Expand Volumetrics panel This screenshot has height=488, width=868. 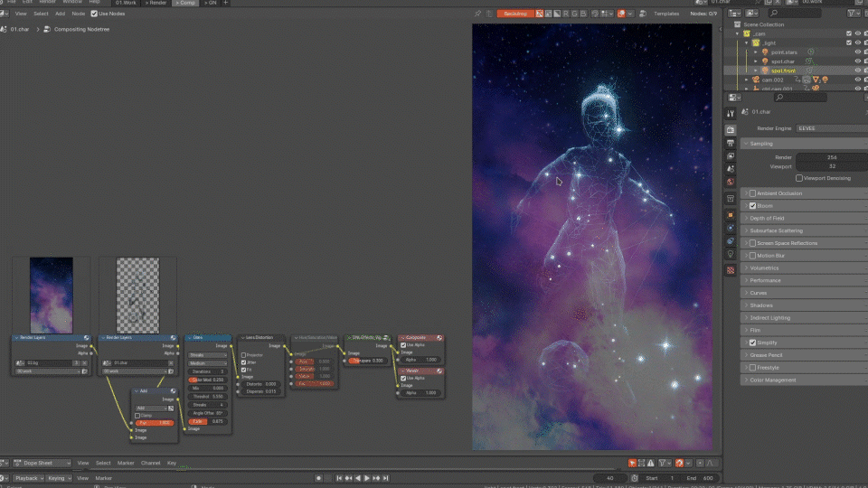[804, 268]
